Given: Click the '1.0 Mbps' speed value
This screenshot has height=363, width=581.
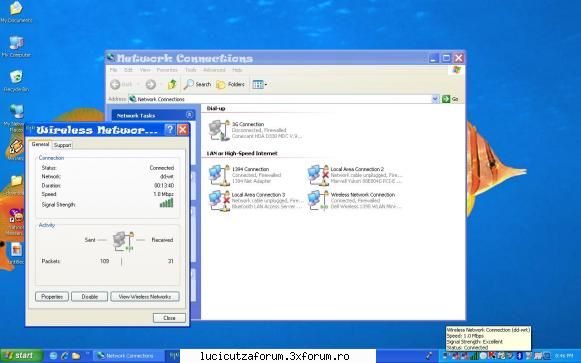Looking at the screenshot, I should (163, 194).
